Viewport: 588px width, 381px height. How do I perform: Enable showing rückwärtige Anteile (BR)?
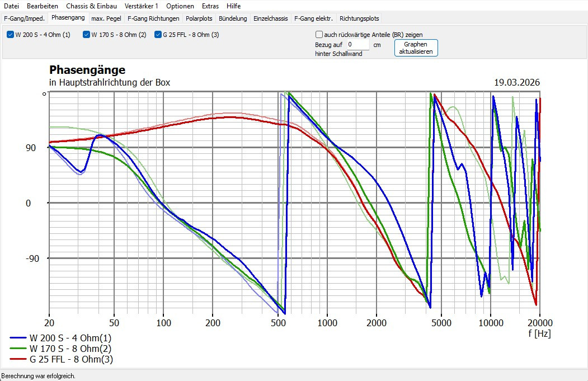tap(319, 34)
